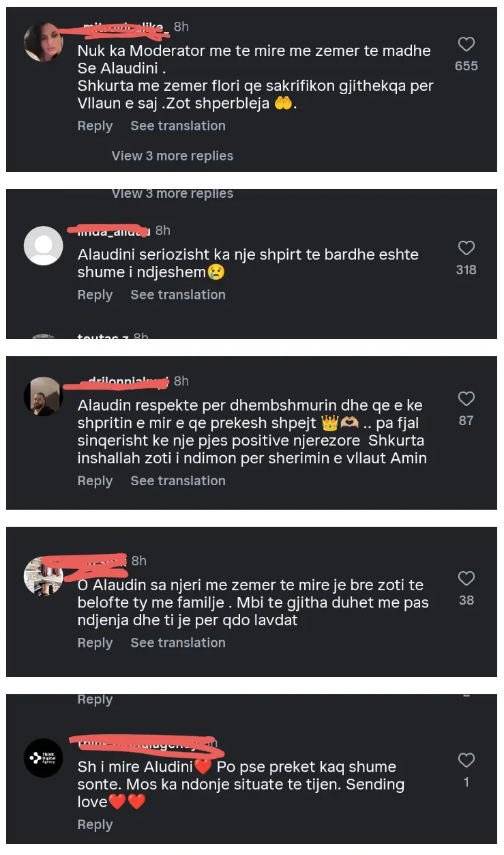Expand 'View 3 more replies' in first panel
The width and height of the screenshot is (504, 855).
173,156
